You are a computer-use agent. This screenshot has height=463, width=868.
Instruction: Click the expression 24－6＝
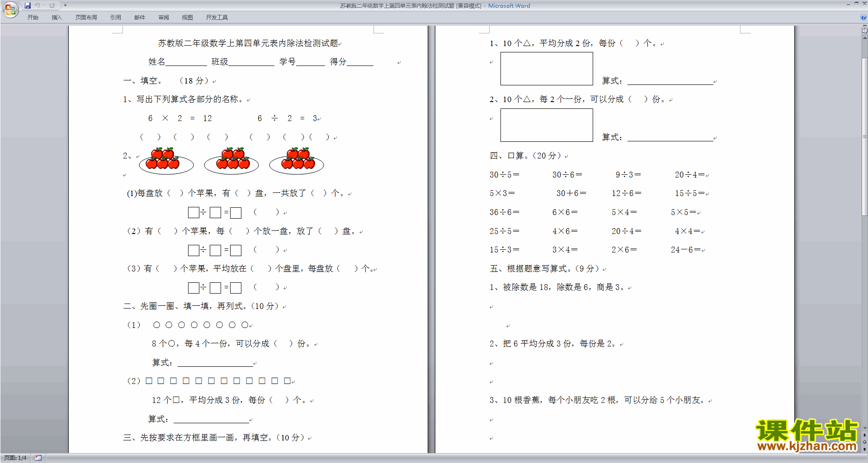click(x=686, y=250)
